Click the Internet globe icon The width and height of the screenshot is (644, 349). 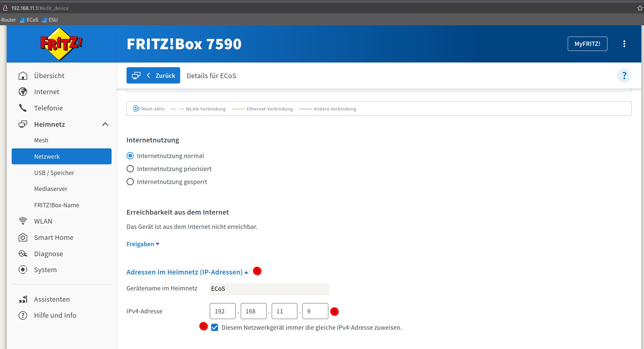23,92
